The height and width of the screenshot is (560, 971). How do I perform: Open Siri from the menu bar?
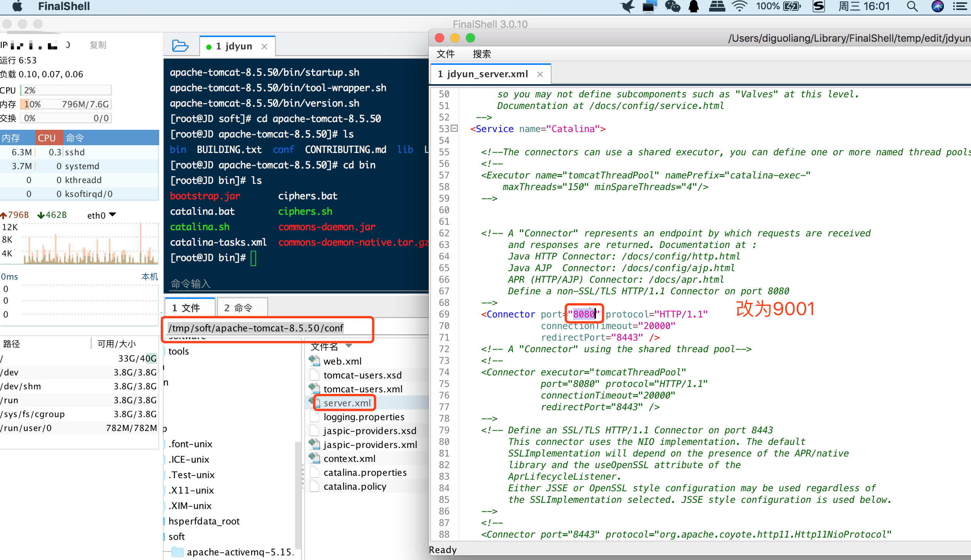(937, 7)
